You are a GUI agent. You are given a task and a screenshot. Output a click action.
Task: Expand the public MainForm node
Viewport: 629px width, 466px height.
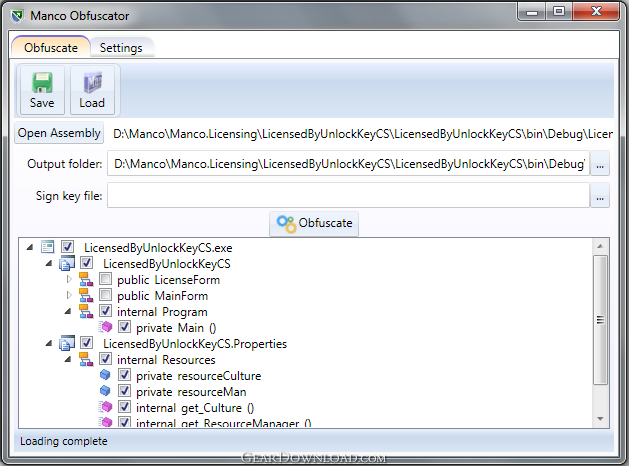(69, 295)
